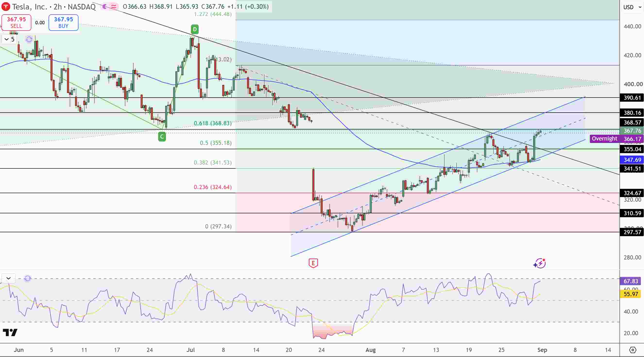This screenshot has width=644, height=357.
Task: Click the Jun label on the time axis
Action: pyautogui.click(x=19, y=350)
